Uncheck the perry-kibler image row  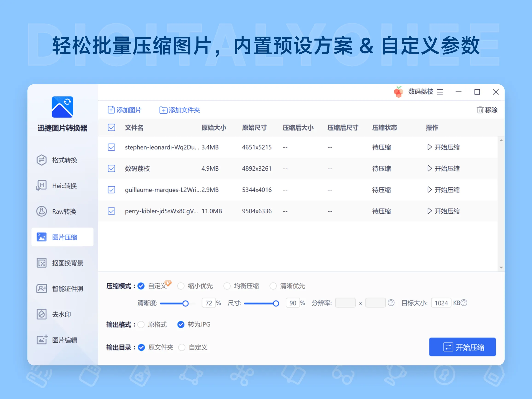coord(111,211)
